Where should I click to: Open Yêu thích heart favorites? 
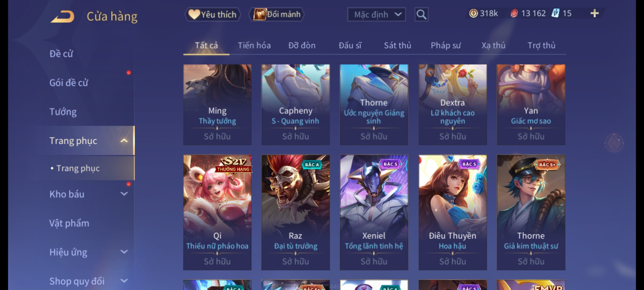click(x=213, y=15)
